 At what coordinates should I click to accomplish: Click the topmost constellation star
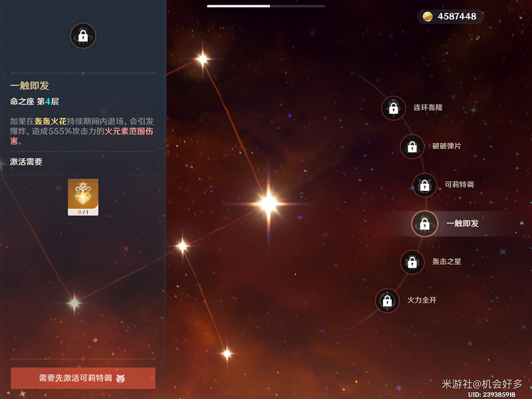[x=203, y=59]
